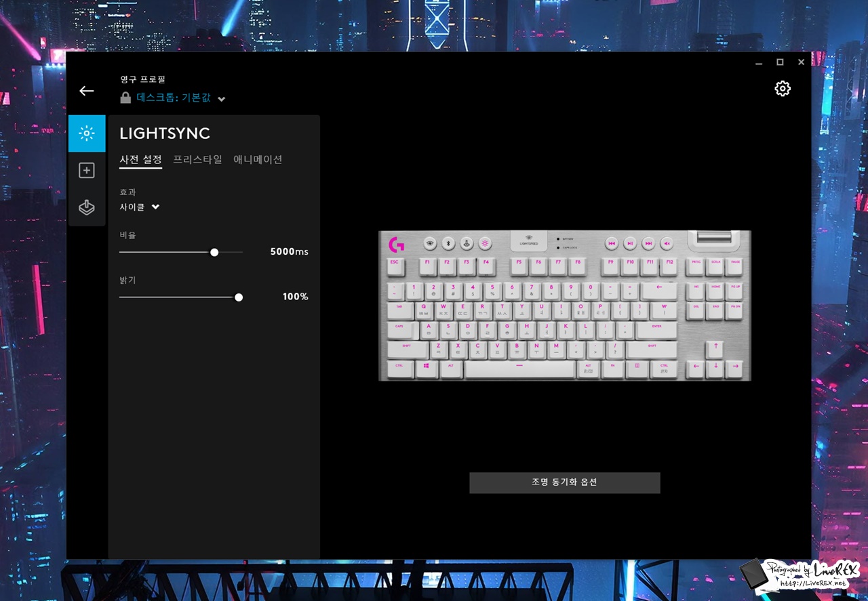Viewport: 868px width, 601px height.
Task: Click the F1 key on keyboard image
Action: pyautogui.click(x=428, y=266)
